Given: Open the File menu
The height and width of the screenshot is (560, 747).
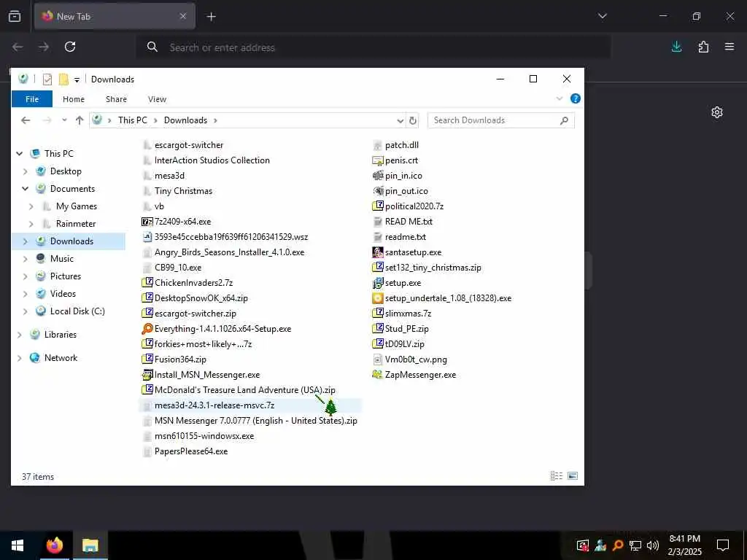Looking at the screenshot, I should pos(32,99).
